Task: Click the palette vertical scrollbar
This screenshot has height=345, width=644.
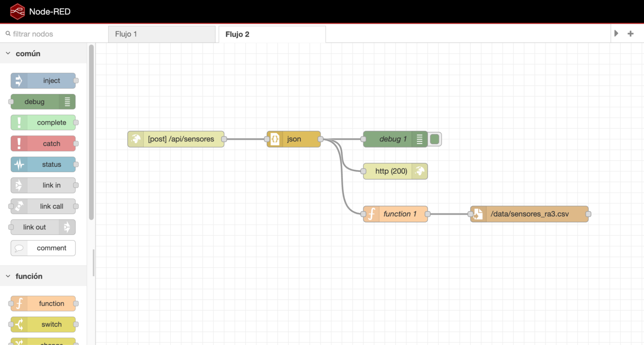Action: tap(91, 132)
